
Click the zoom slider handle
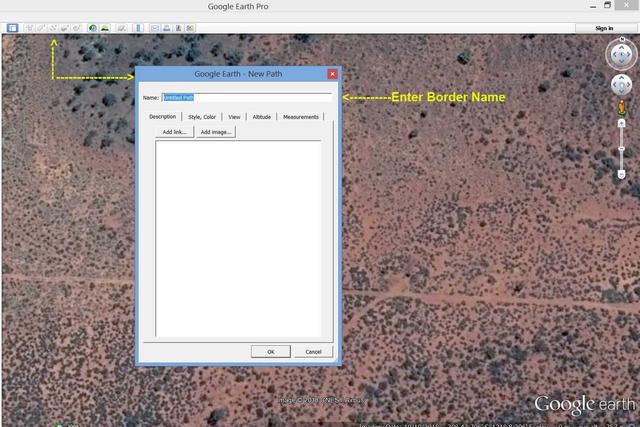pos(622,149)
